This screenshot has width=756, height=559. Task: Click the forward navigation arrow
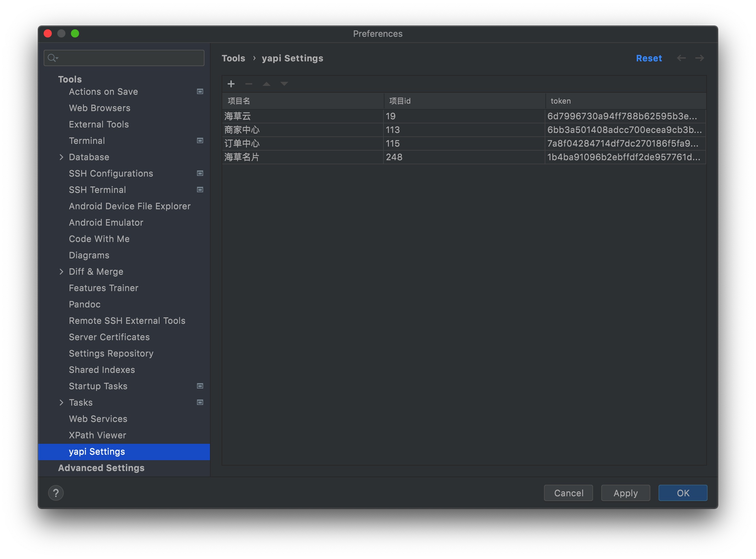point(699,58)
